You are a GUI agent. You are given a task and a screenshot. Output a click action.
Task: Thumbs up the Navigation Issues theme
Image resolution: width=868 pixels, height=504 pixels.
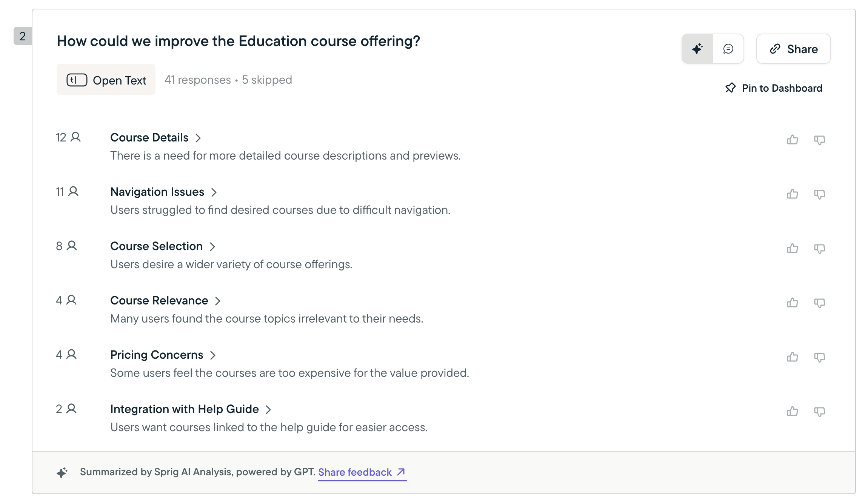tap(793, 194)
